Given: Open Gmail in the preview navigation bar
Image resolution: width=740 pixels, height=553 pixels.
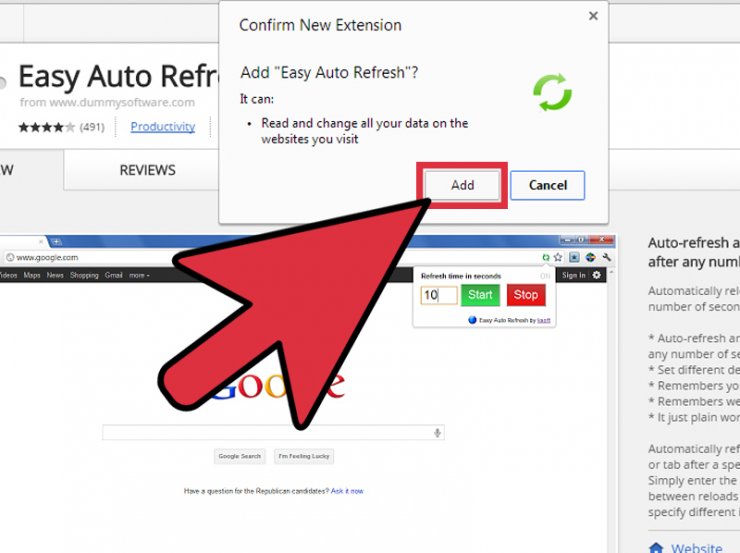Looking at the screenshot, I should click(113, 275).
